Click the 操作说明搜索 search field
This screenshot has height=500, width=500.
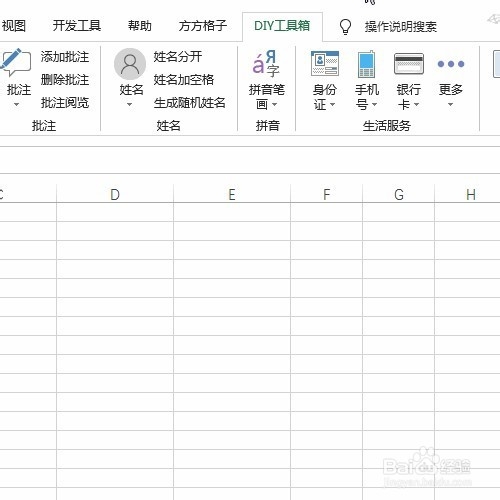pyautogui.click(x=400, y=27)
